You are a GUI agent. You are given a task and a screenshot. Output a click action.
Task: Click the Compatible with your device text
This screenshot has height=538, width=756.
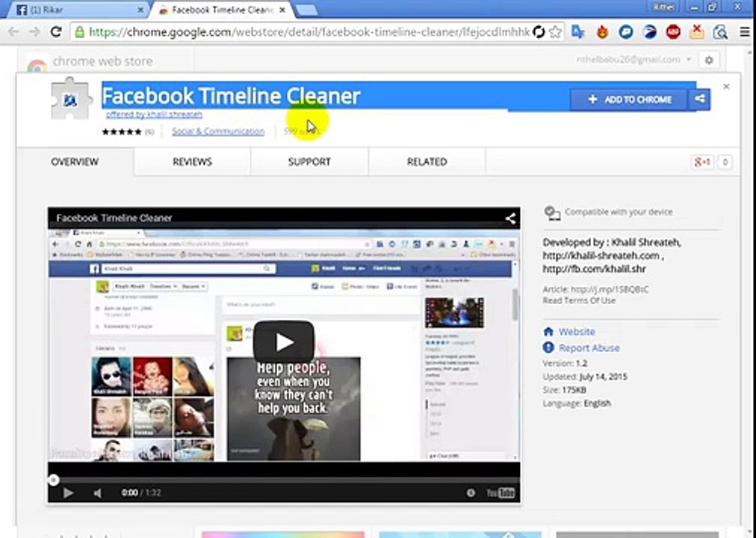(619, 211)
